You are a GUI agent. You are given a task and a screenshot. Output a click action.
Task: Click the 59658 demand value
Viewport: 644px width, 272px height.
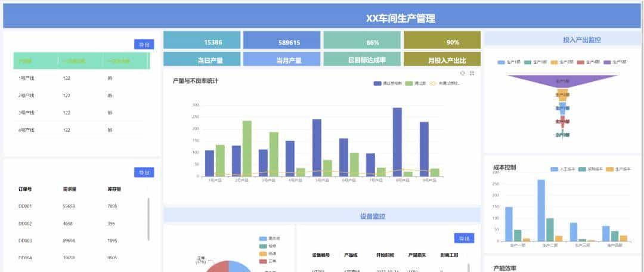[69, 206]
